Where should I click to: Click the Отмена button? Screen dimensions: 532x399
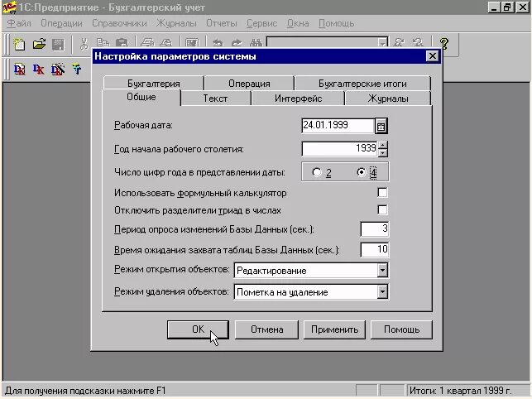pos(266,329)
